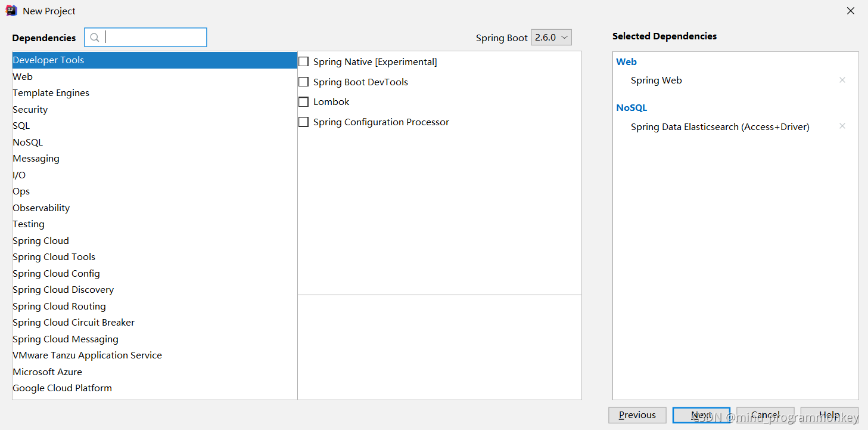This screenshot has height=430, width=868.
Task: Click the search magnifier icon in the Dependencies field
Action: pyautogui.click(x=95, y=38)
